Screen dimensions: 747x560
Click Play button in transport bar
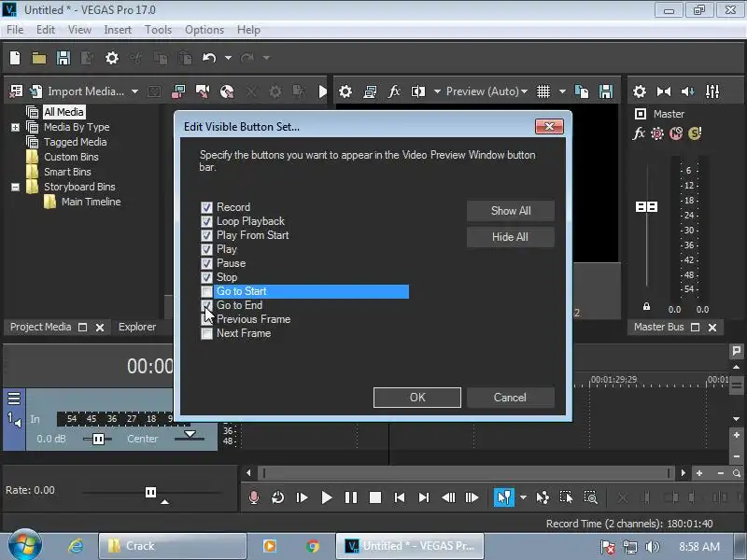point(327,497)
